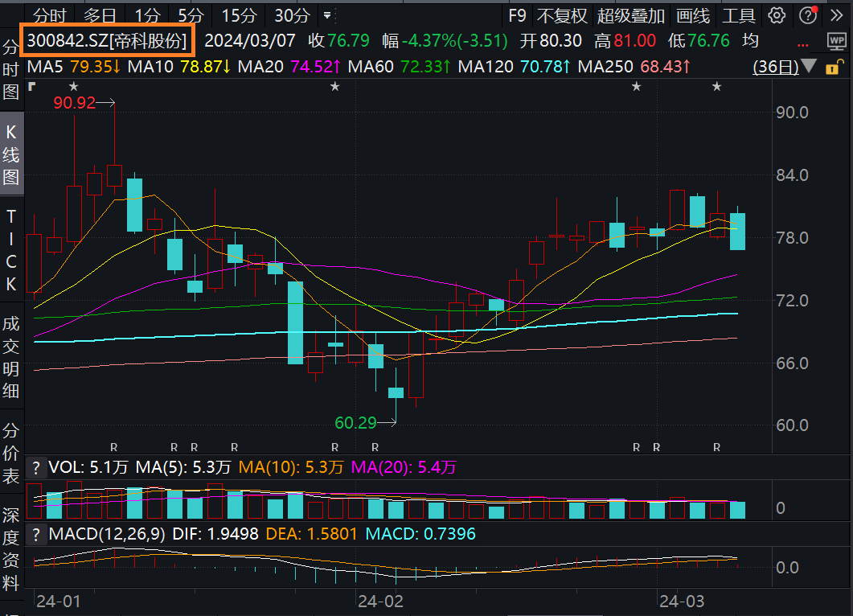Click DEA: 1.5801 value
This screenshot has width=853, height=616.
312,534
